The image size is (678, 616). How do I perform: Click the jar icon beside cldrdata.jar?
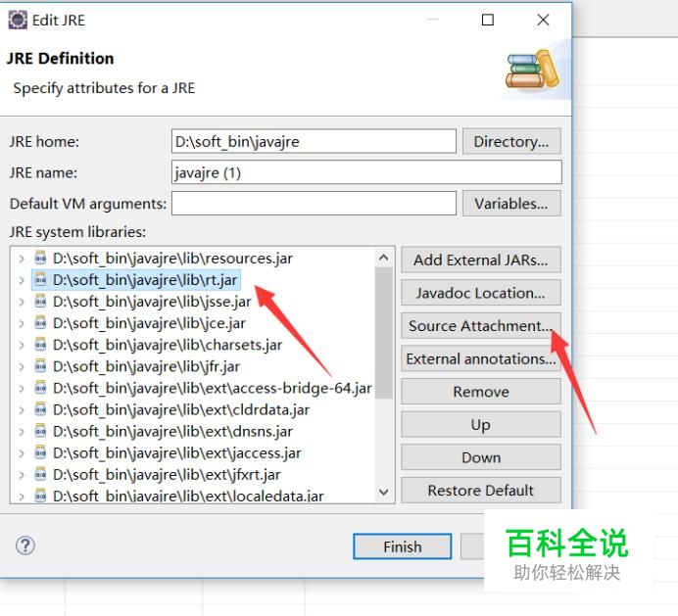(x=40, y=409)
